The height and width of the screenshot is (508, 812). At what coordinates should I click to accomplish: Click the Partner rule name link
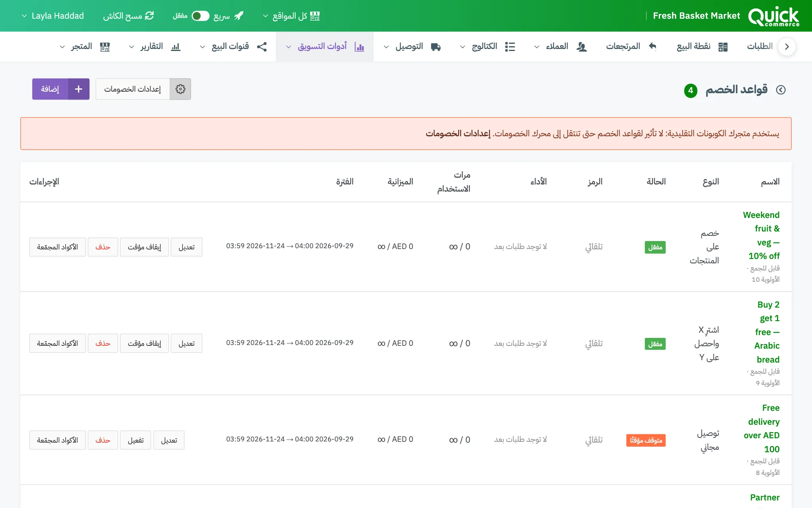765,497
